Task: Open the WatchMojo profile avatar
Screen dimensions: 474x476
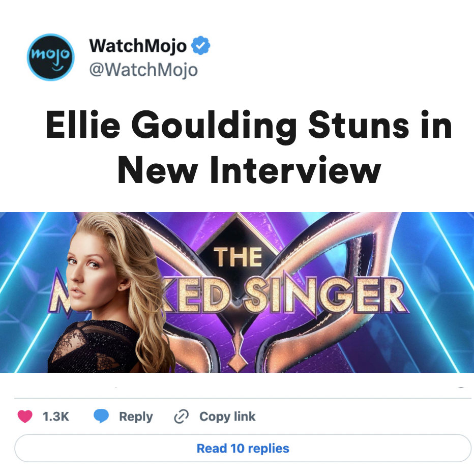Action: (51, 57)
